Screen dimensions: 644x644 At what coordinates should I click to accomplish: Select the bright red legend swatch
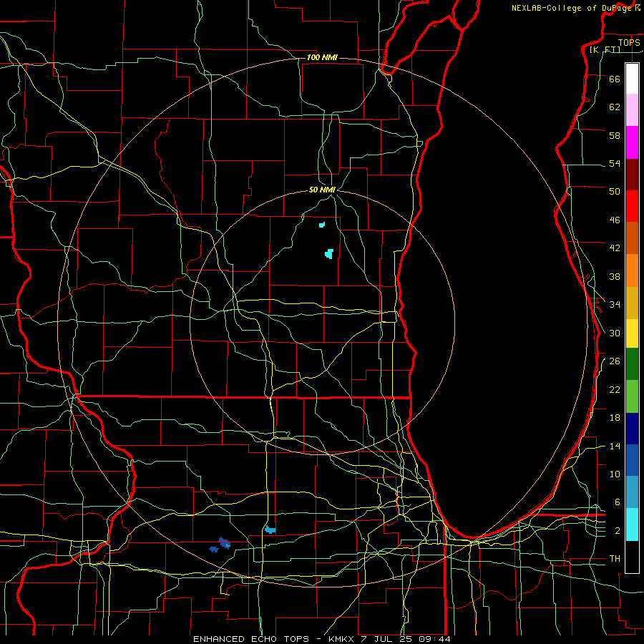pos(632,206)
